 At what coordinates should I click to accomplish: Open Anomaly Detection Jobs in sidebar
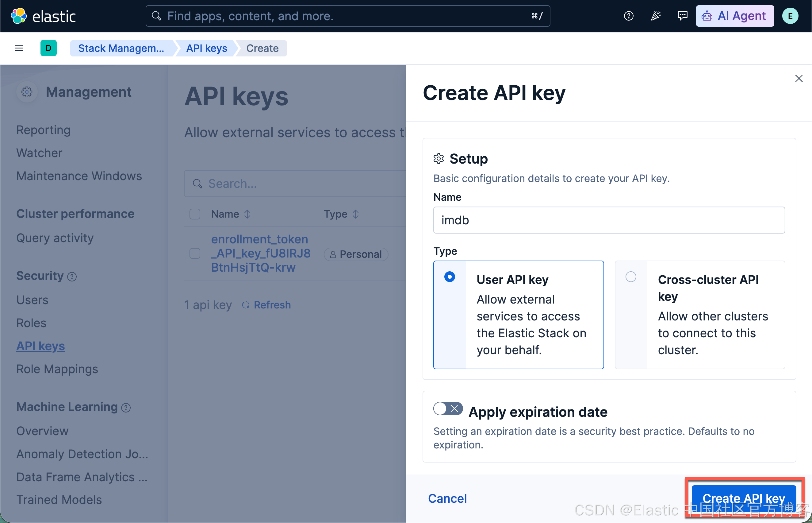tap(82, 454)
